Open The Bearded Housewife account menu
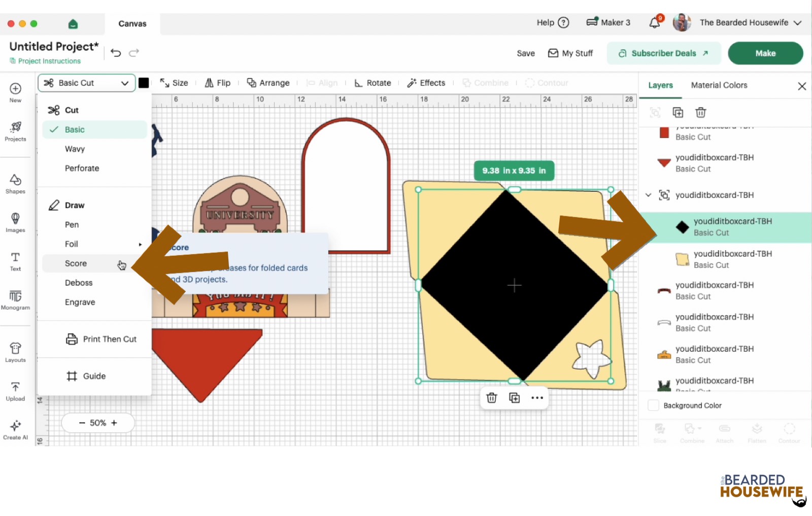The width and height of the screenshot is (812, 516). point(737,22)
